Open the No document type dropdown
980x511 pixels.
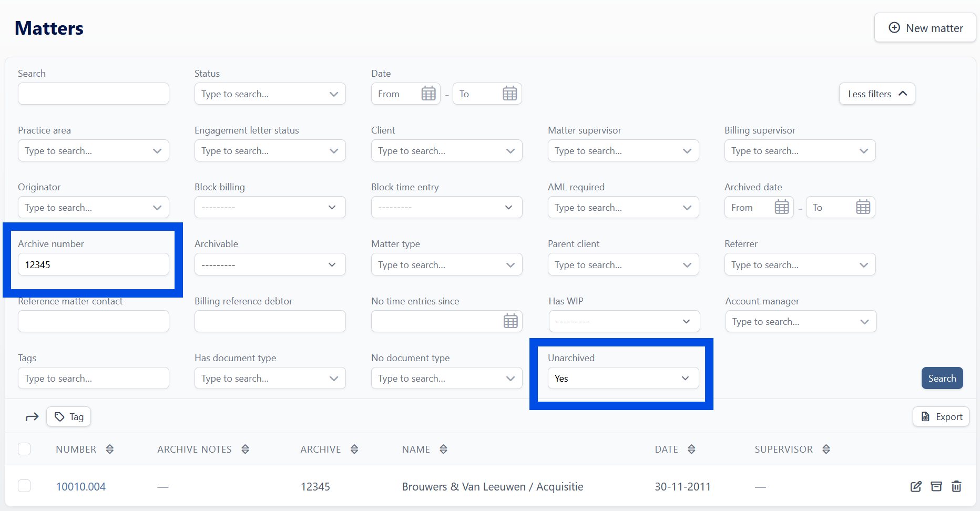tap(447, 378)
